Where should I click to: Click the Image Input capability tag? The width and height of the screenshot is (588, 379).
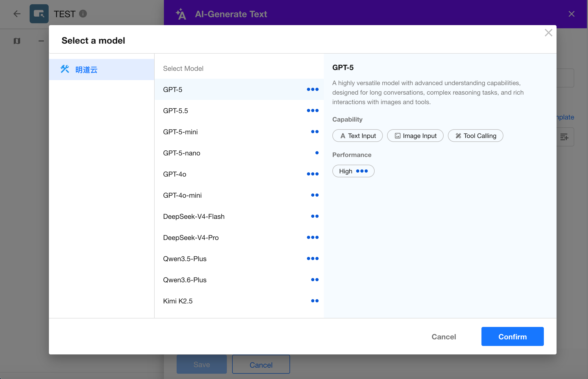click(x=415, y=136)
